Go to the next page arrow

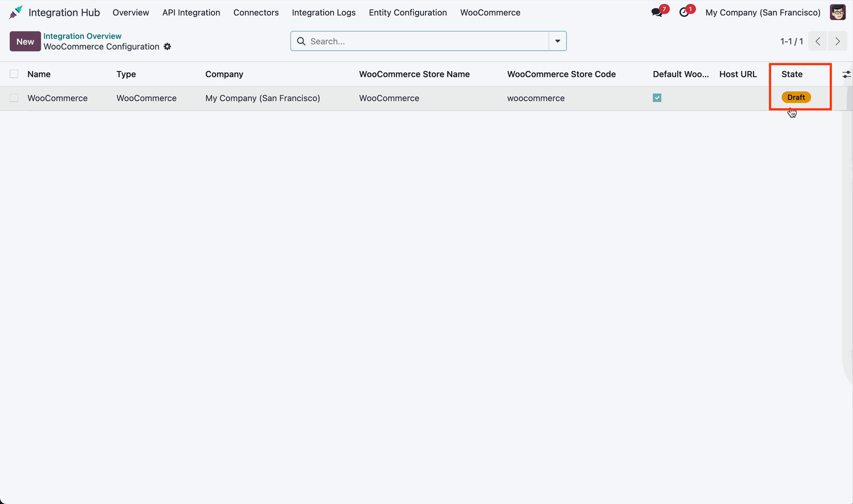pyautogui.click(x=837, y=41)
